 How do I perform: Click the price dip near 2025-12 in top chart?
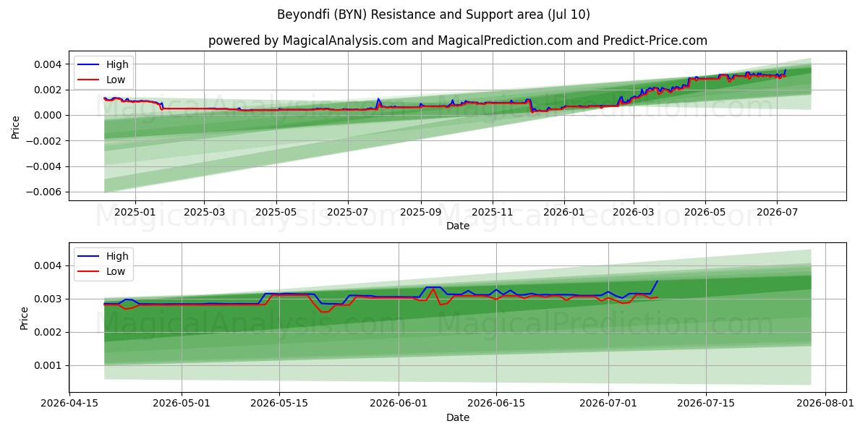point(532,111)
